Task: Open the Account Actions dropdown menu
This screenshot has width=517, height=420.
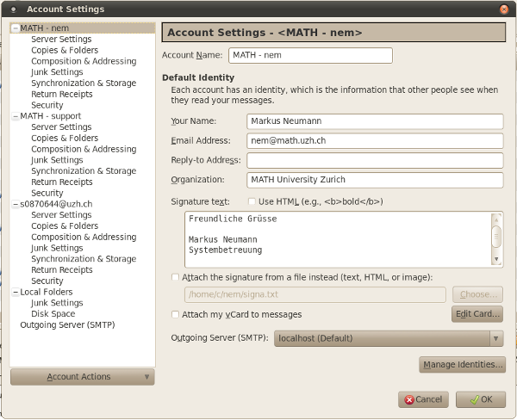Action: coord(82,377)
